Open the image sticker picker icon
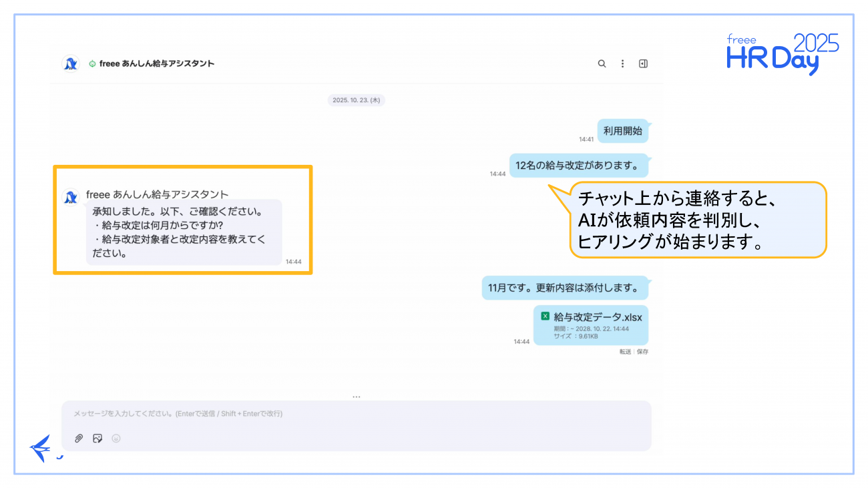This screenshot has width=868, height=488. 97,439
